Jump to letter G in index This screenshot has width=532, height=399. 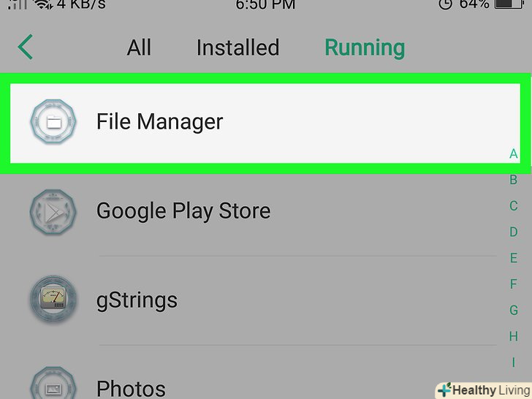coord(514,311)
